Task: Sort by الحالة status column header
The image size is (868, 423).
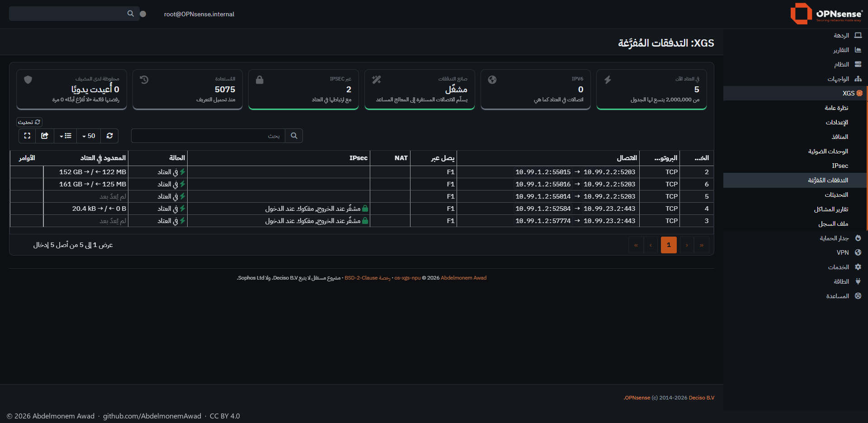Action: [158, 158]
